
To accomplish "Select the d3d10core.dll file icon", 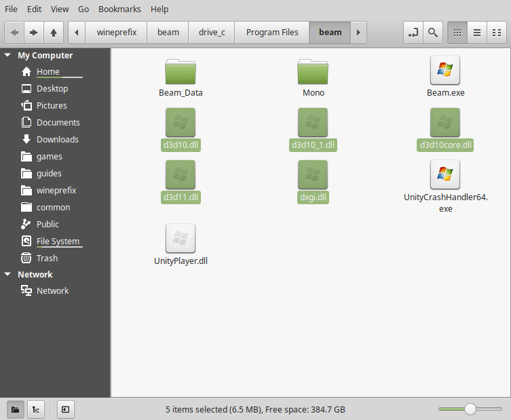I will [445, 122].
